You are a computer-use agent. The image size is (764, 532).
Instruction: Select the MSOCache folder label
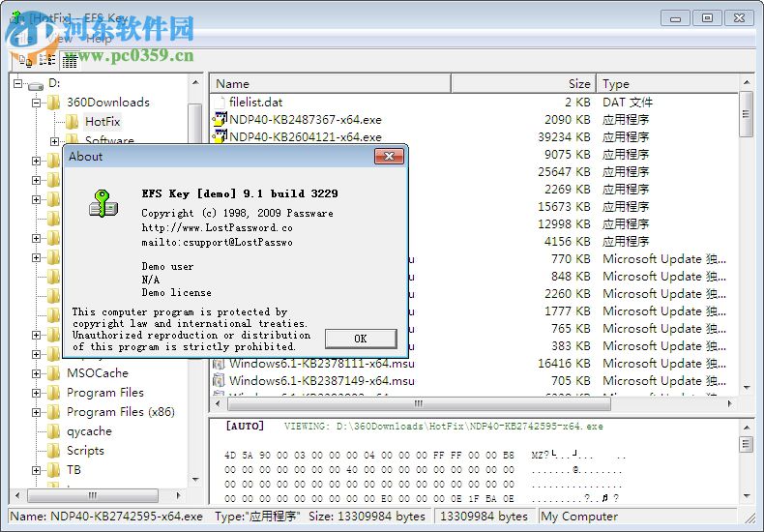point(98,373)
